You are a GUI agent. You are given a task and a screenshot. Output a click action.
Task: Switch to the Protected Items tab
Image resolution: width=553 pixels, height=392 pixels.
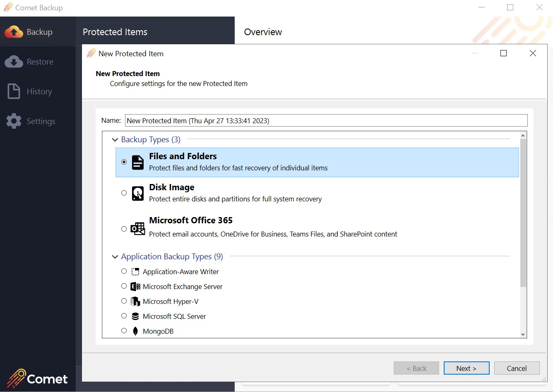point(115,32)
